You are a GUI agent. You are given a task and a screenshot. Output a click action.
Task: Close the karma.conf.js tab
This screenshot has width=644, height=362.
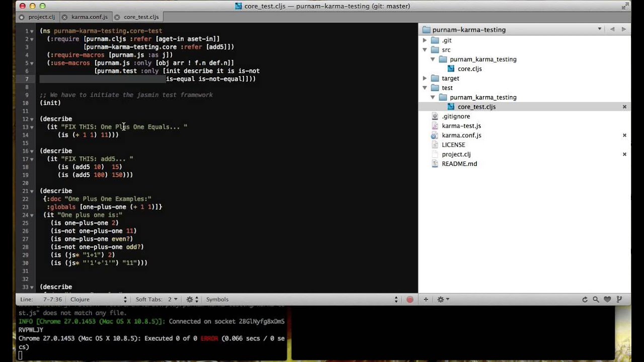pos(64,17)
